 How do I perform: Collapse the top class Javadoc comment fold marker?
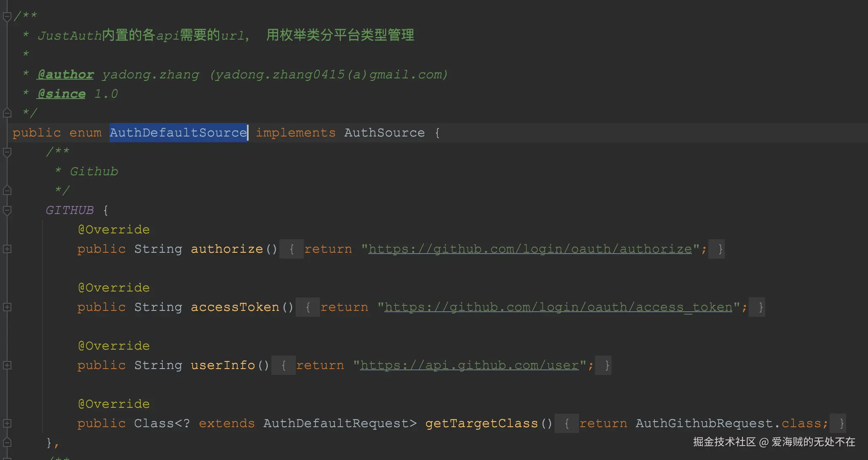click(x=7, y=16)
